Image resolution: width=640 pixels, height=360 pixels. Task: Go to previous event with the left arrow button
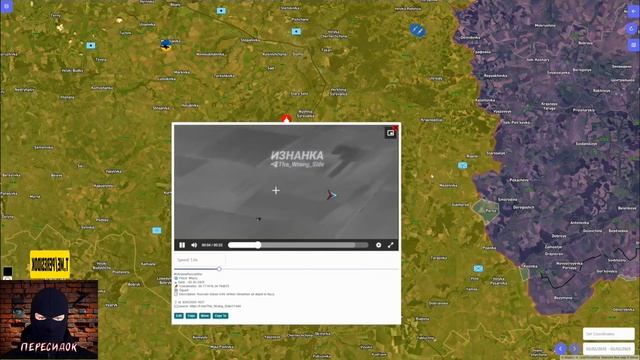561,349
